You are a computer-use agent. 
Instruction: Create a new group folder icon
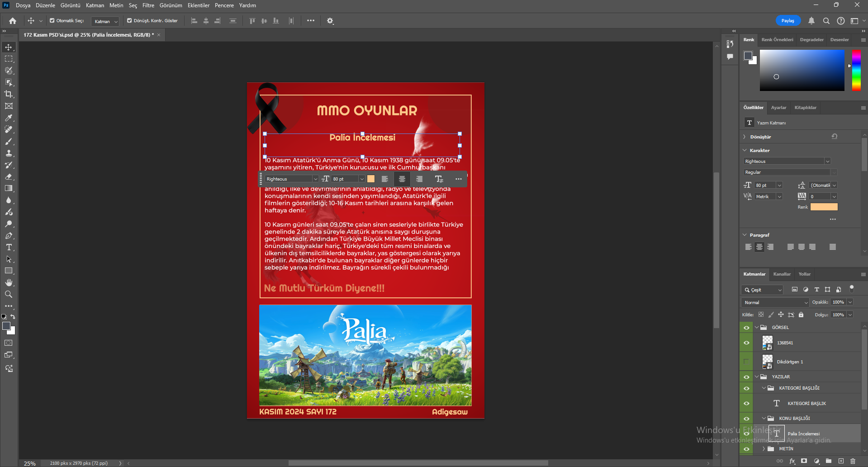829,461
